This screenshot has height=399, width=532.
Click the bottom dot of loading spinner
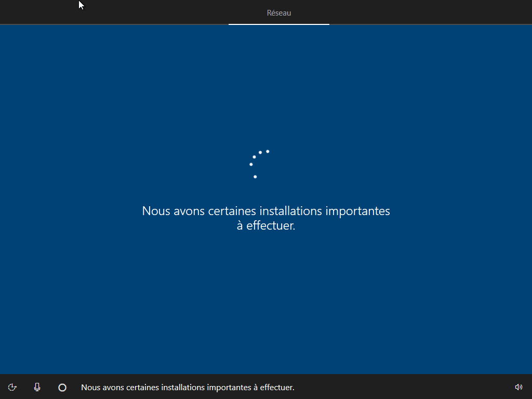point(255,177)
